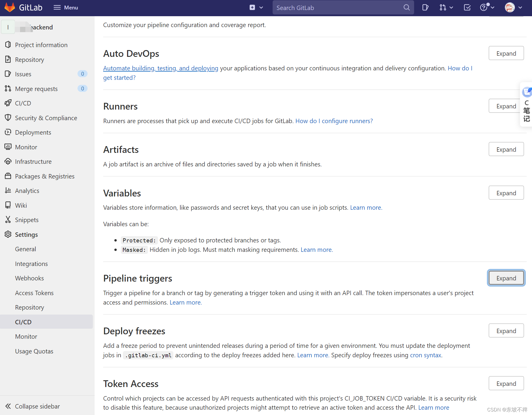
Task: Open Security & Compliance in sidebar
Action: point(46,118)
